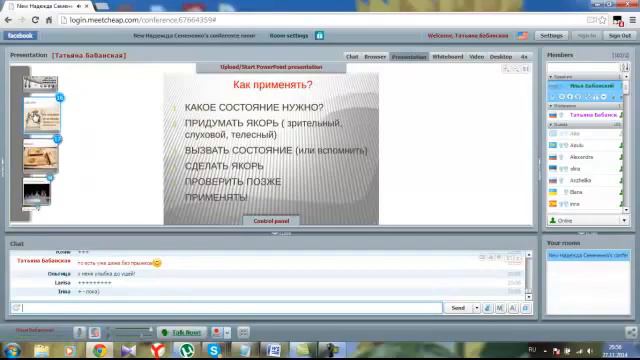Click the US flag language icon
Screen dimensions: 640x360
(x=522, y=36)
